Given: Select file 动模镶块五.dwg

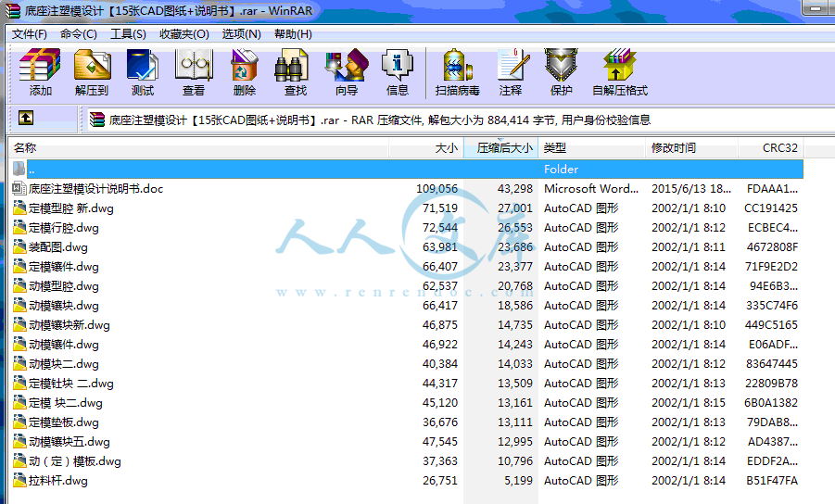Looking at the screenshot, I should 70,442.
